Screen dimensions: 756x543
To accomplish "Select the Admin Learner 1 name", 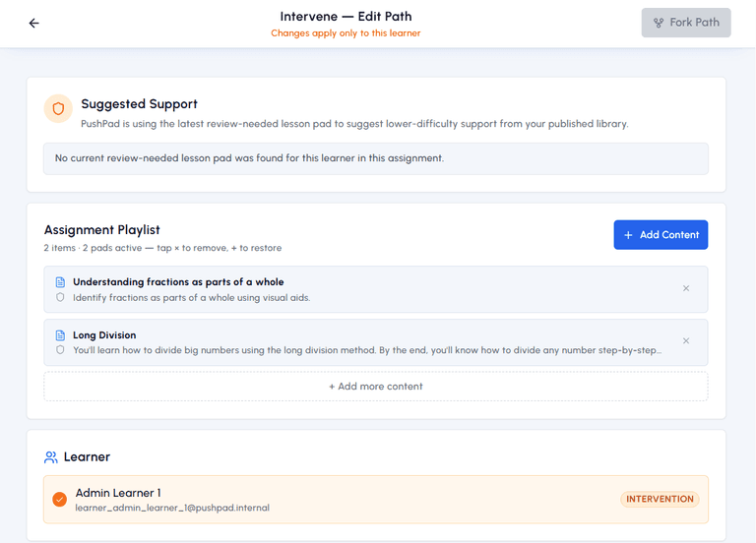I will [x=118, y=493].
